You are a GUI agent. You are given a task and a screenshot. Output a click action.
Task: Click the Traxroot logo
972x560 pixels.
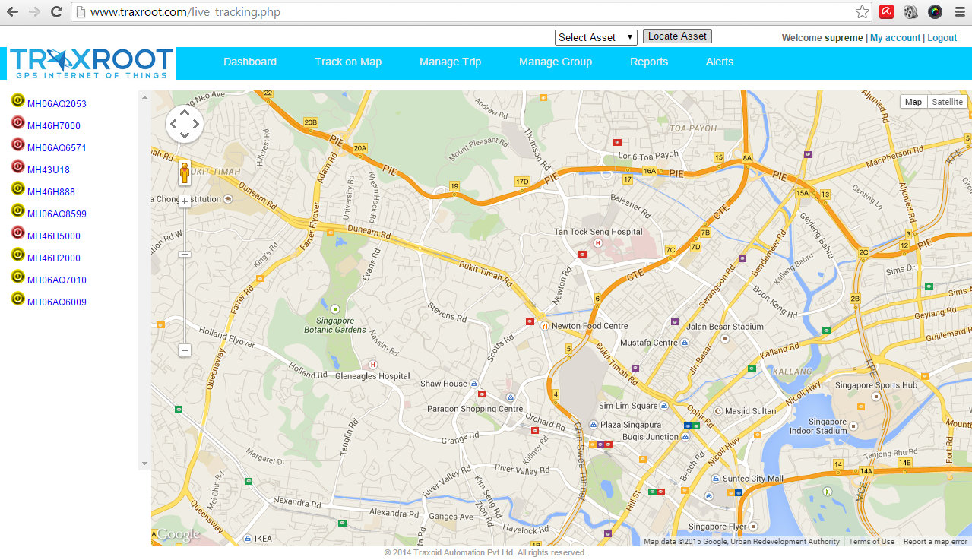click(91, 63)
